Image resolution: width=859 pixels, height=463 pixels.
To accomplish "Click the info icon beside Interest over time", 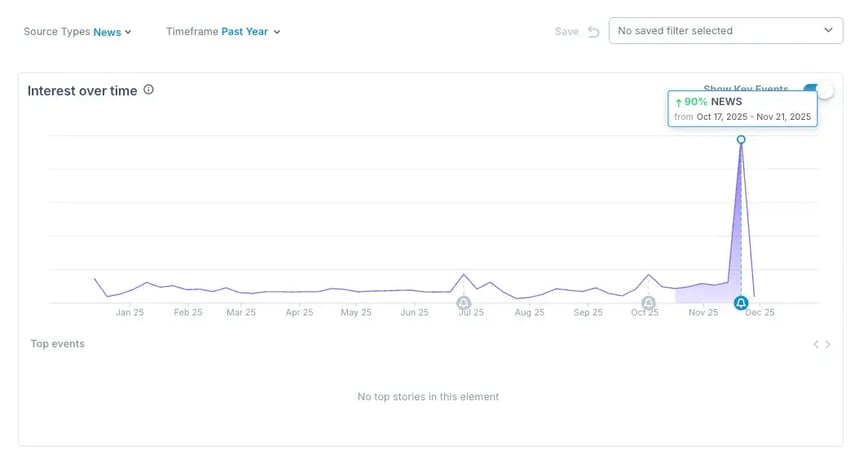I will (x=149, y=90).
